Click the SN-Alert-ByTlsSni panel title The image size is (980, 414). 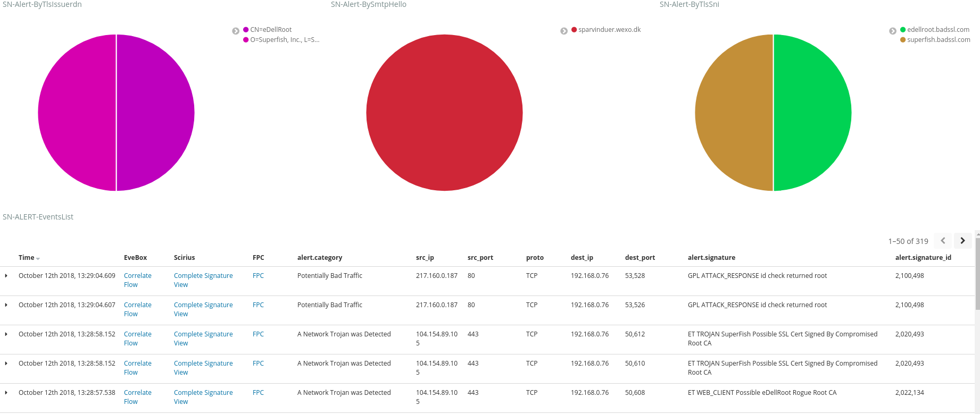pos(690,4)
